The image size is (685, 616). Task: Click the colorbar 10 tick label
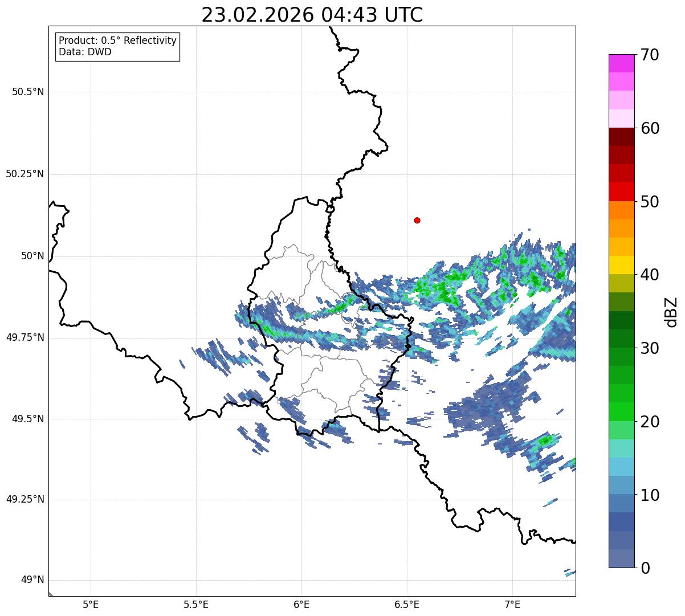tap(650, 495)
